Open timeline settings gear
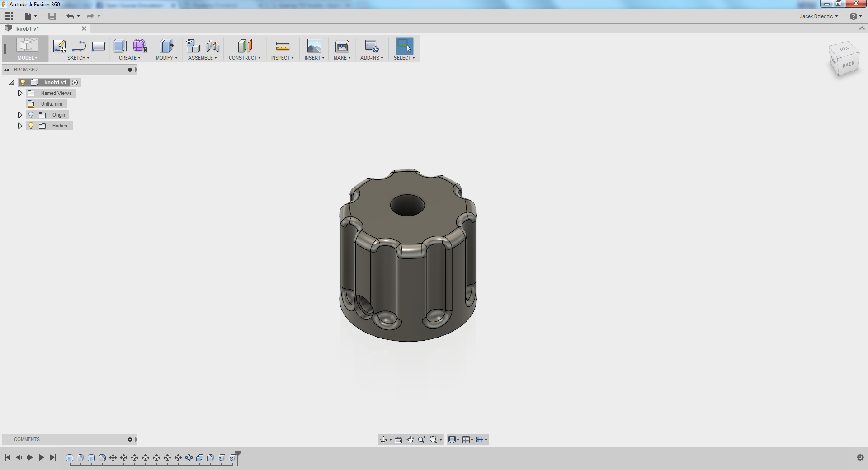The height and width of the screenshot is (470, 868). click(x=860, y=457)
